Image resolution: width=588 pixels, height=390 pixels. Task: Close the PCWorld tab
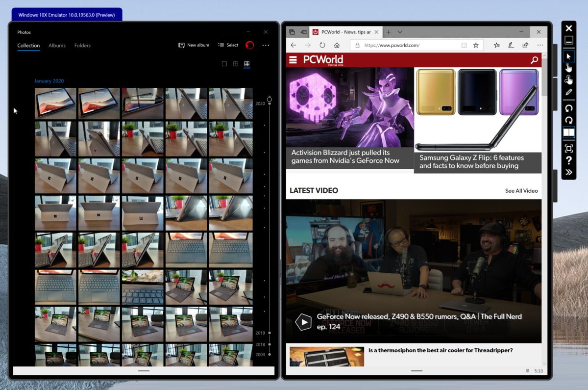376,32
